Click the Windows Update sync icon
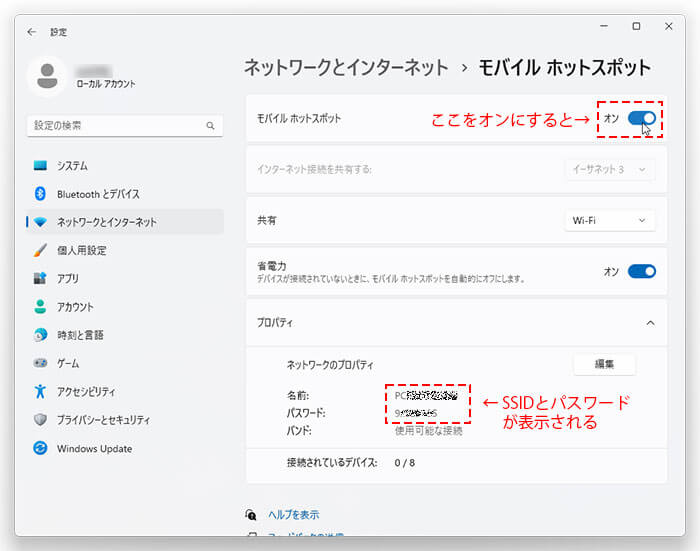This screenshot has height=551, width=700. (x=40, y=448)
